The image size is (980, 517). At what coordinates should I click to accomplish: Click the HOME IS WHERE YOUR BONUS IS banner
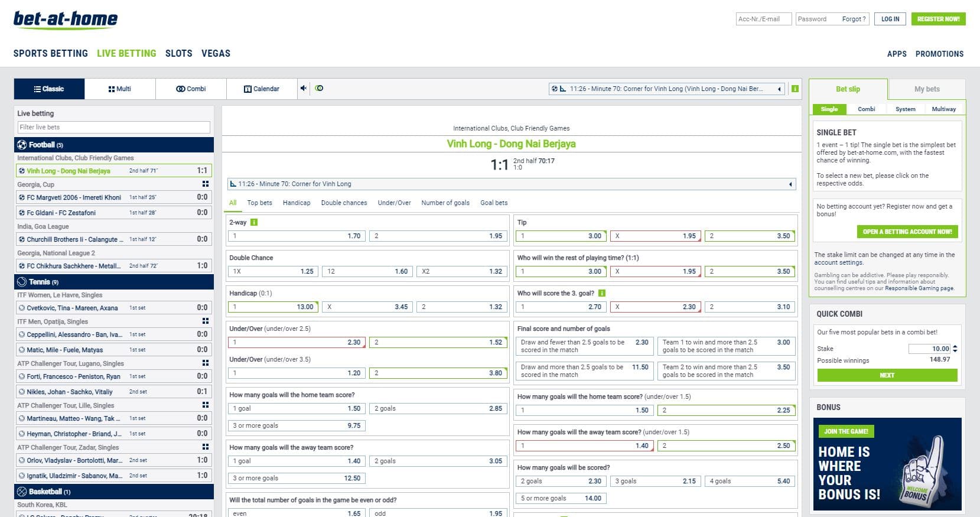(x=887, y=464)
